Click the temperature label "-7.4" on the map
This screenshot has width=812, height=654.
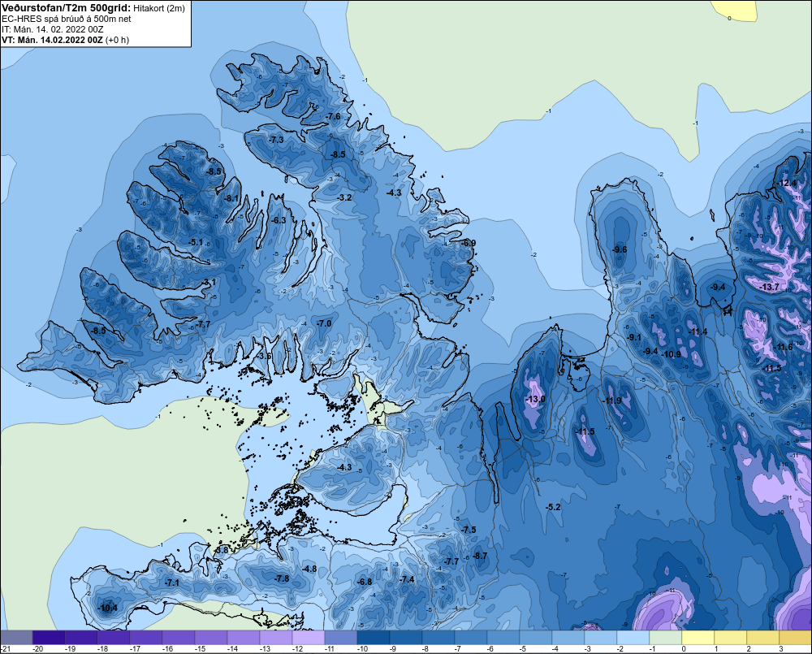407,579
